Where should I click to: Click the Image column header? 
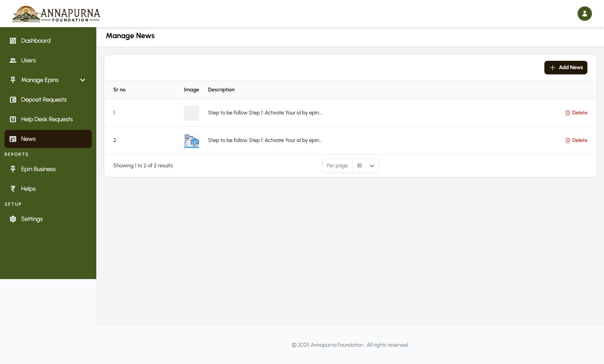(x=191, y=90)
